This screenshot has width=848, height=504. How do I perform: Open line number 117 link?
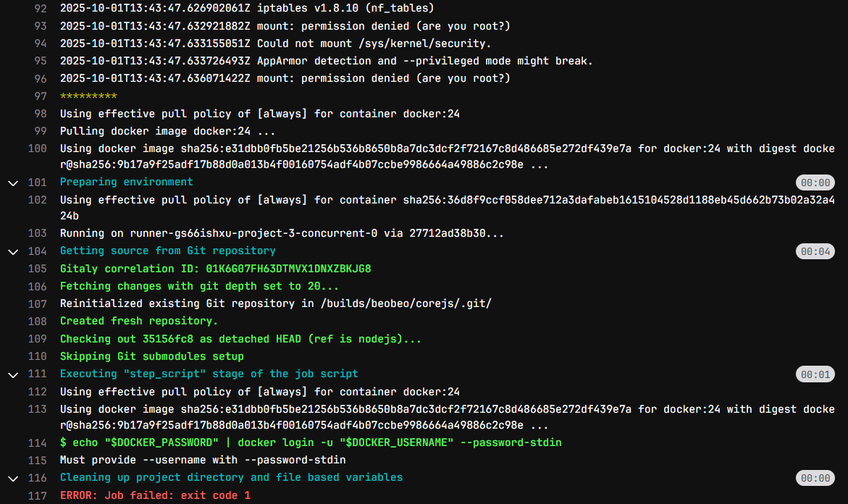tap(37, 495)
